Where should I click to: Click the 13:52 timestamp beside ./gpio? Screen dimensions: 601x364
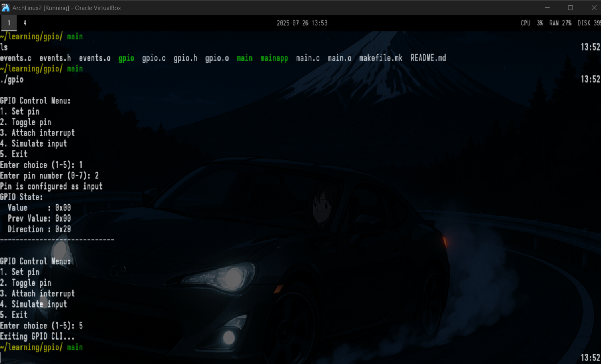point(590,79)
